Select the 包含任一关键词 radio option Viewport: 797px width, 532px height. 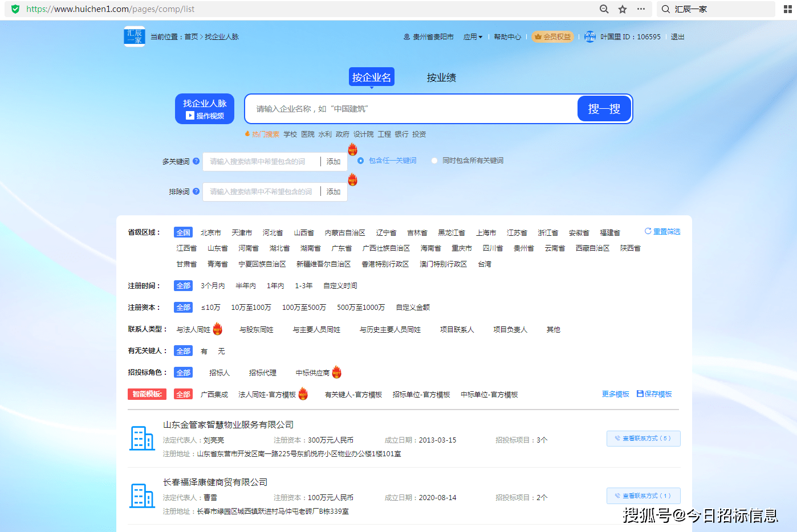(x=361, y=161)
